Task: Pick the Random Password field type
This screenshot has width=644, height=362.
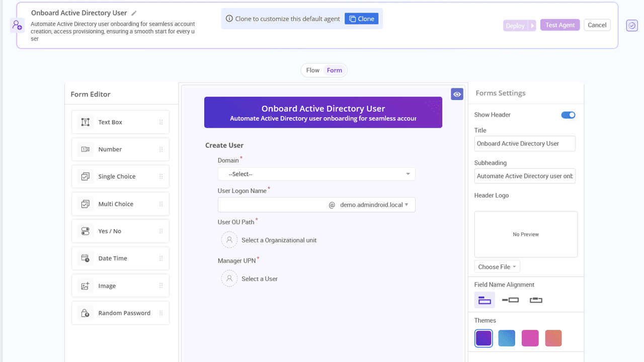Action: (120, 312)
